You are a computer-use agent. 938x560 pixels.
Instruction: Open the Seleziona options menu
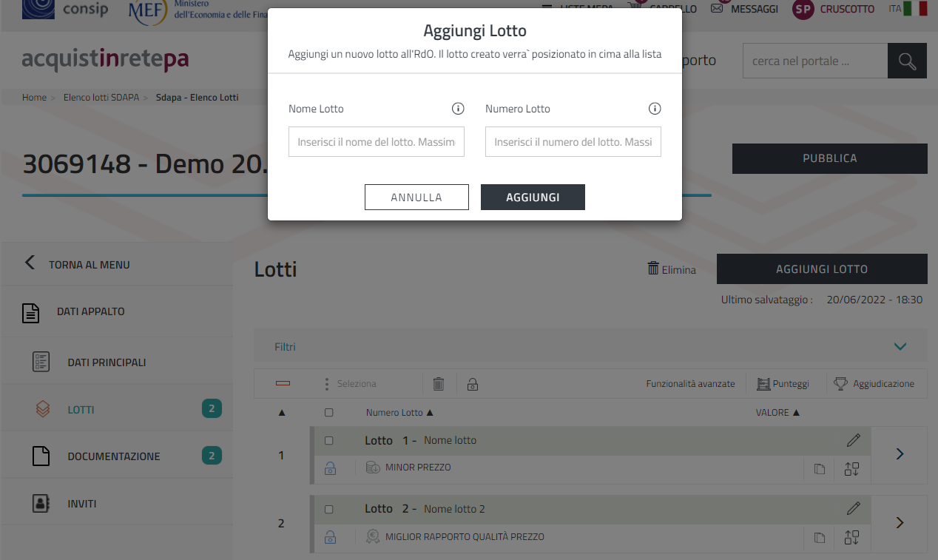point(351,384)
